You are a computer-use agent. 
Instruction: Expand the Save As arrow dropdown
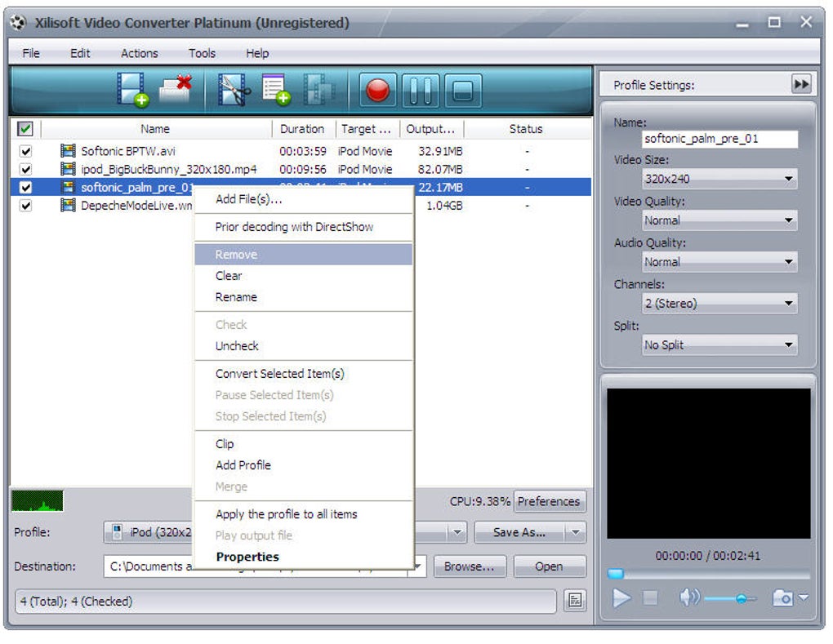[576, 532]
